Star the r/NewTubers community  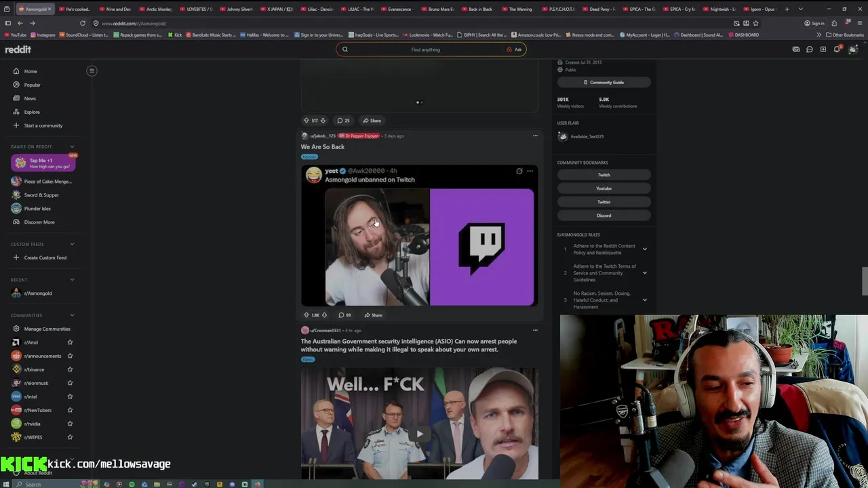click(70, 410)
